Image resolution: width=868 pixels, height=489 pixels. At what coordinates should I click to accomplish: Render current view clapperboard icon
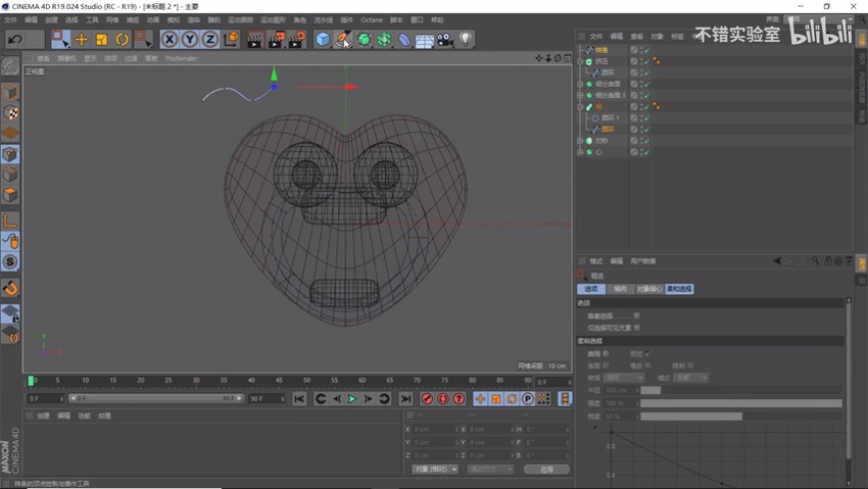coord(254,40)
